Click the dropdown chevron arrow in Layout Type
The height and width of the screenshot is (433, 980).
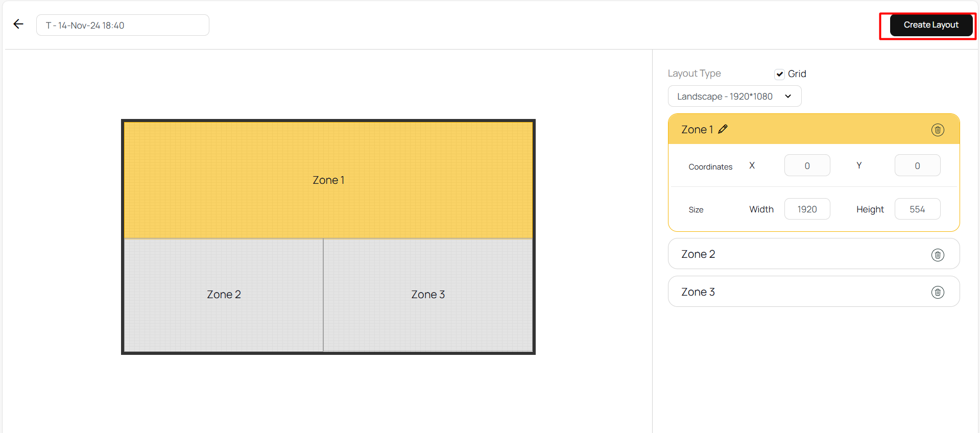point(788,97)
